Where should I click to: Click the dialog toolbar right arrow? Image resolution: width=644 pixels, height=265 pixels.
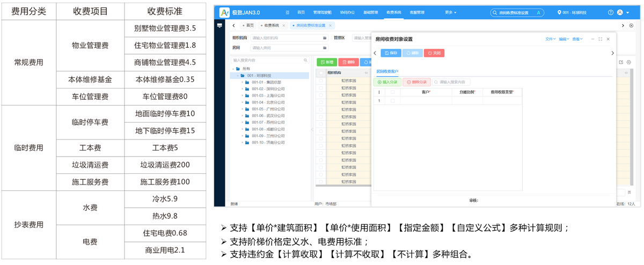click(x=612, y=53)
